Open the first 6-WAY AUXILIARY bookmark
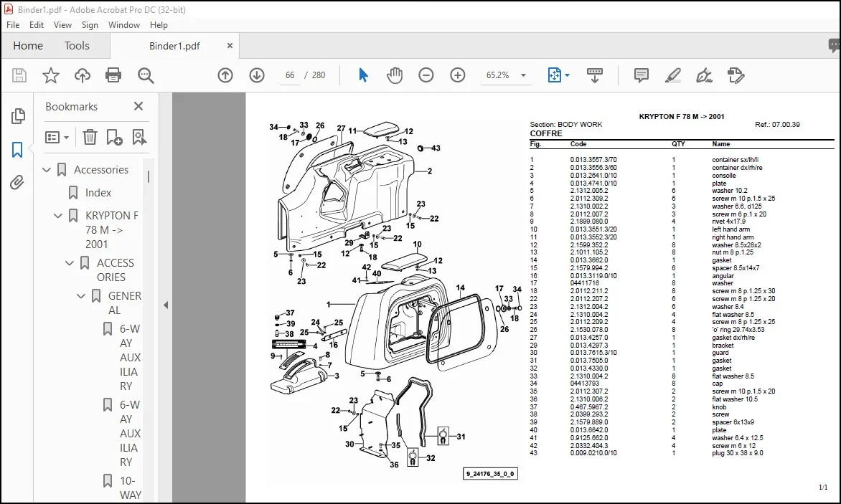Image resolution: width=841 pixels, height=504 pixels. click(130, 357)
